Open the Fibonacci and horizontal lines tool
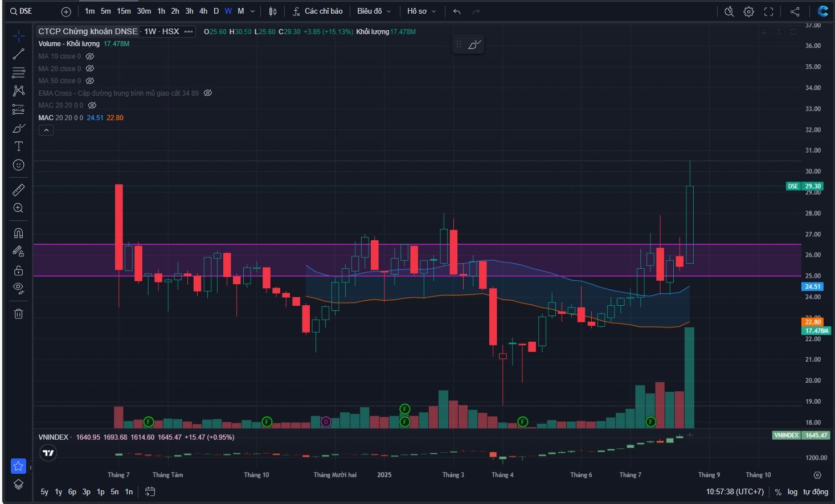Viewport: 835px width, 504px height. tap(18, 72)
